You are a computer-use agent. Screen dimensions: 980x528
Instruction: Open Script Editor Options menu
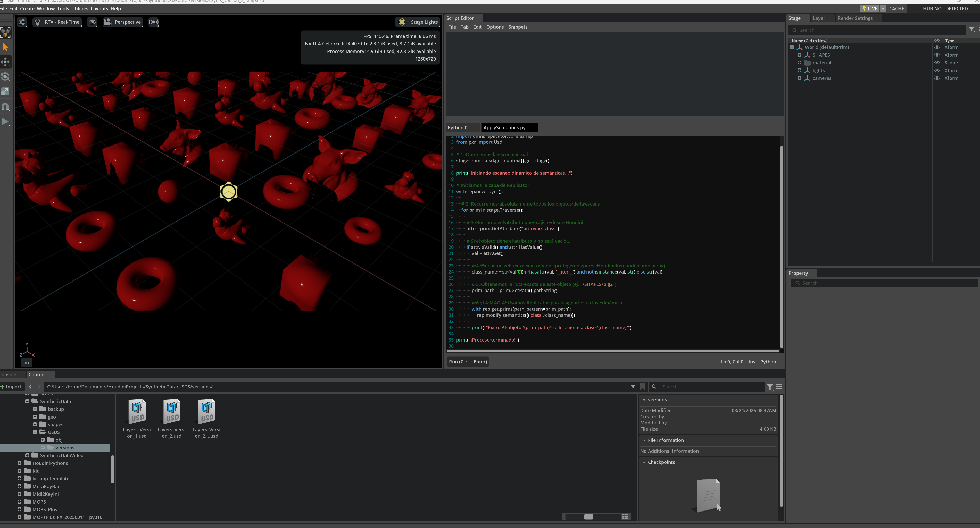pyautogui.click(x=495, y=27)
